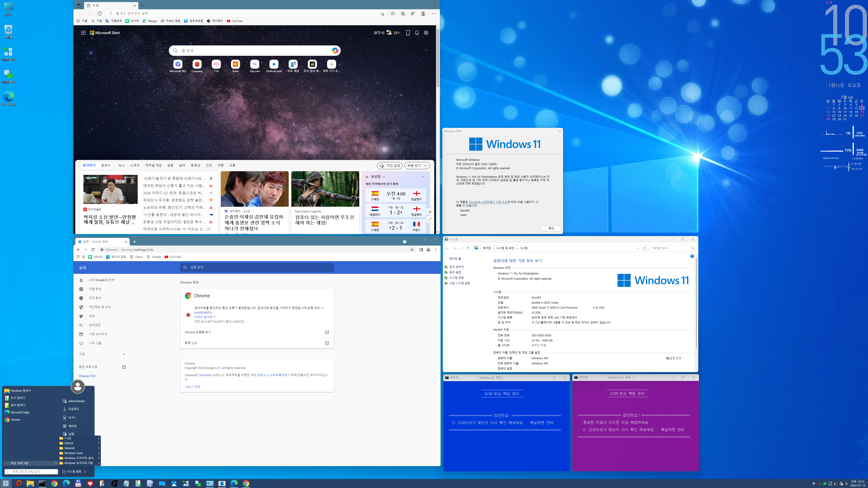Reload the Chrome settings page
The image size is (868, 488).
(93, 250)
